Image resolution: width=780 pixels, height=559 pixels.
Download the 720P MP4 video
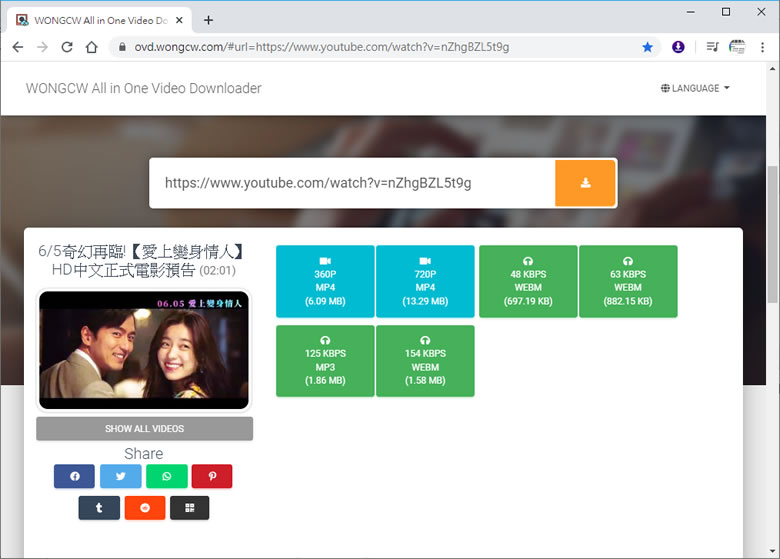tap(425, 281)
